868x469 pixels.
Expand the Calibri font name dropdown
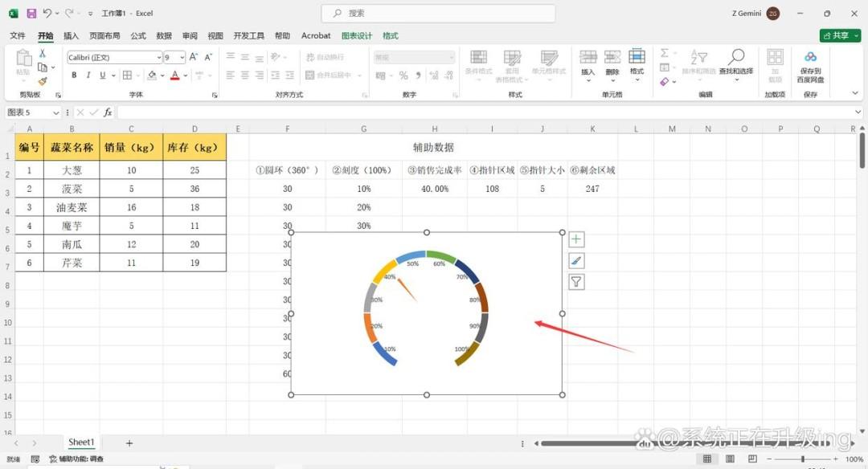coord(159,58)
